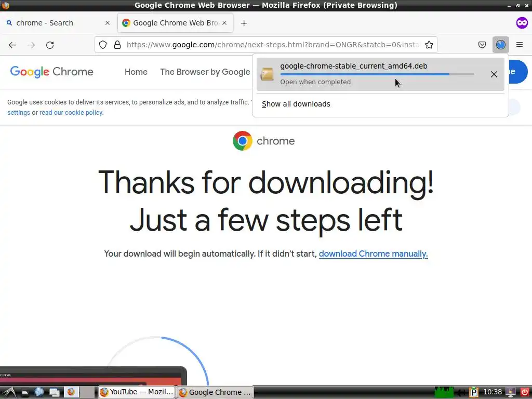Switch to Google Chrome taskbar window
This screenshot has height=399, width=532.
point(215,392)
